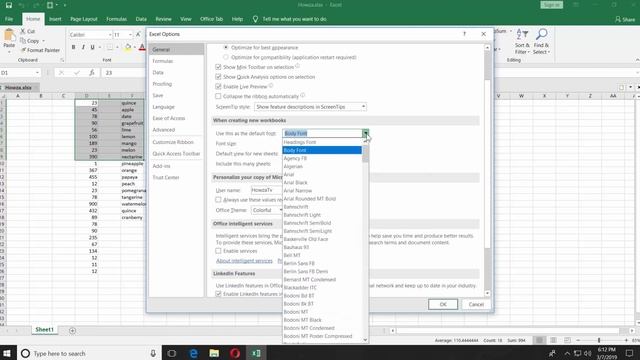Switch to Page Break Preview in status bar
640x360 pixels.
[x=567, y=340]
